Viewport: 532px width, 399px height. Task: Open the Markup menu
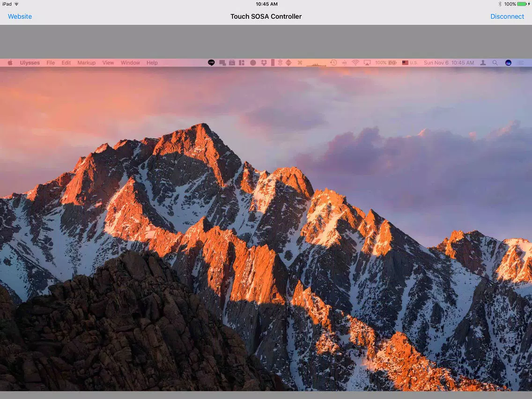coord(87,63)
